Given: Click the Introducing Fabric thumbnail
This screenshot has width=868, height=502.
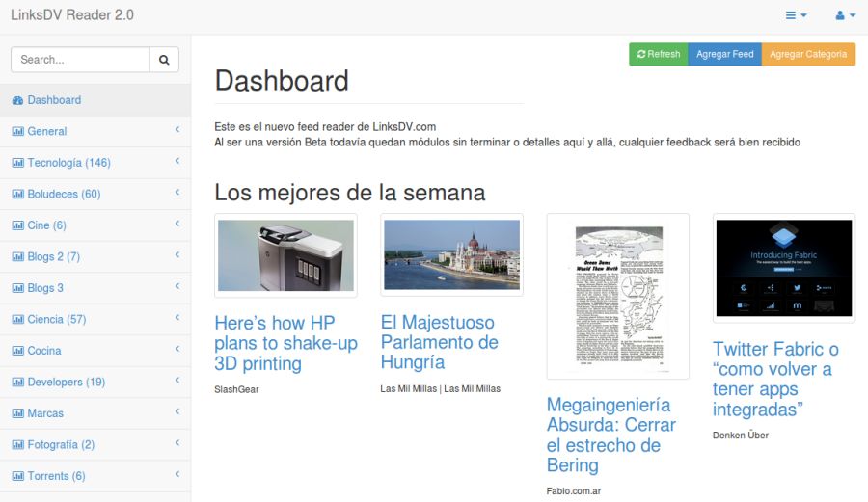Looking at the screenshot, I should pyautogui.click(x=784, y=268).
